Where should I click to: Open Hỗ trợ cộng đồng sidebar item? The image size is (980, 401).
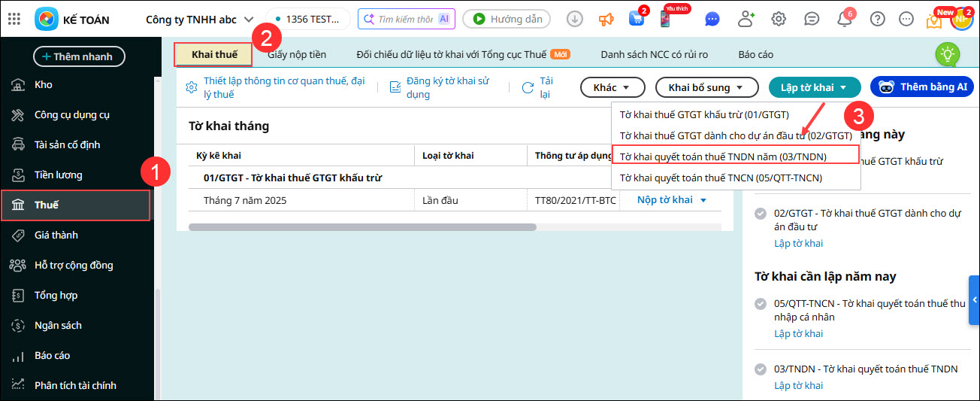click(x=75, y=265)
